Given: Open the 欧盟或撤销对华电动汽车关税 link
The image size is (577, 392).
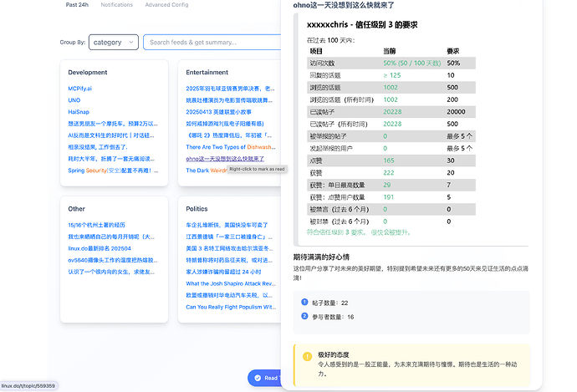Looking at the screenshot, I should click(229, 296).
